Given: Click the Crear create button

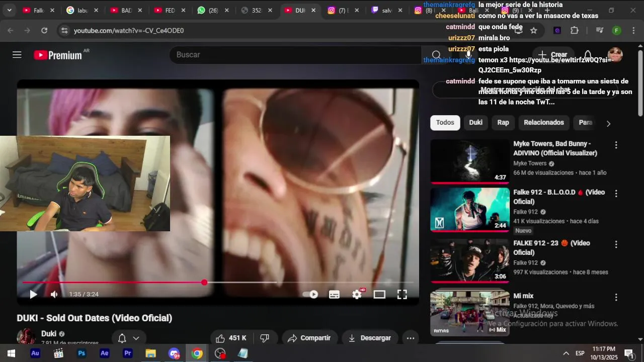Looking at the screenshot, I should tap(552, 55).
